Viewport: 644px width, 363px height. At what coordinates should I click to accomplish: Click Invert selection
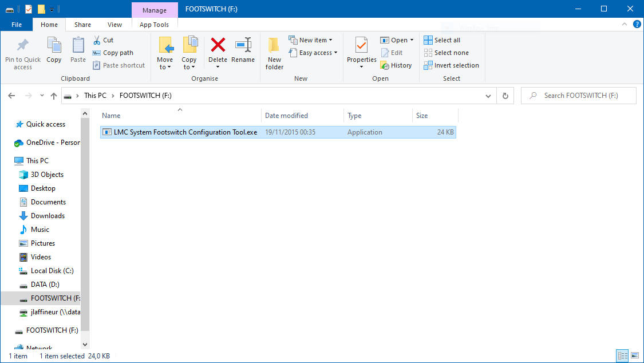pos(452,65)
